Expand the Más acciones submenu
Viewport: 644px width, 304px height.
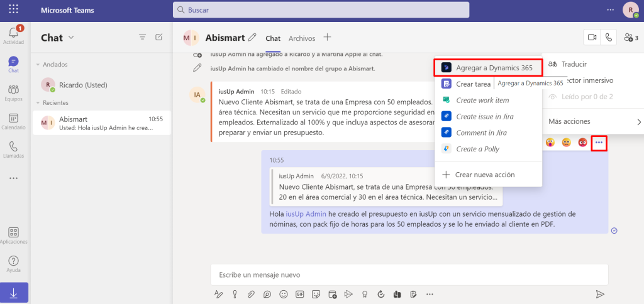click(x=593, y=121)
